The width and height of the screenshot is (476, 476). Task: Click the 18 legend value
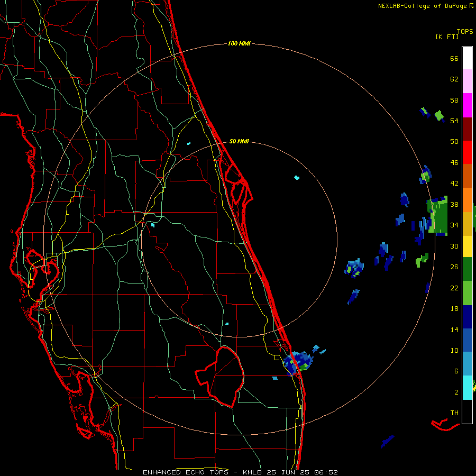pos(454,309)
